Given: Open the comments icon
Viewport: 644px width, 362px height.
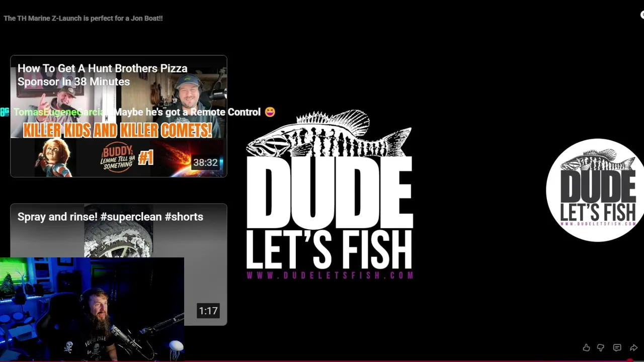Looking at the screenshot, I should tap(617, 347).
